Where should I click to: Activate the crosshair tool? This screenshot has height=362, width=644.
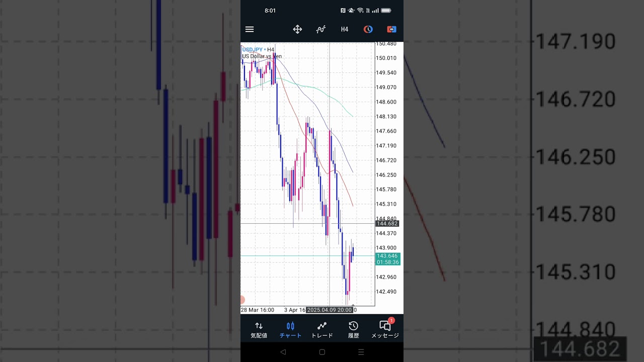pos(297,30)
